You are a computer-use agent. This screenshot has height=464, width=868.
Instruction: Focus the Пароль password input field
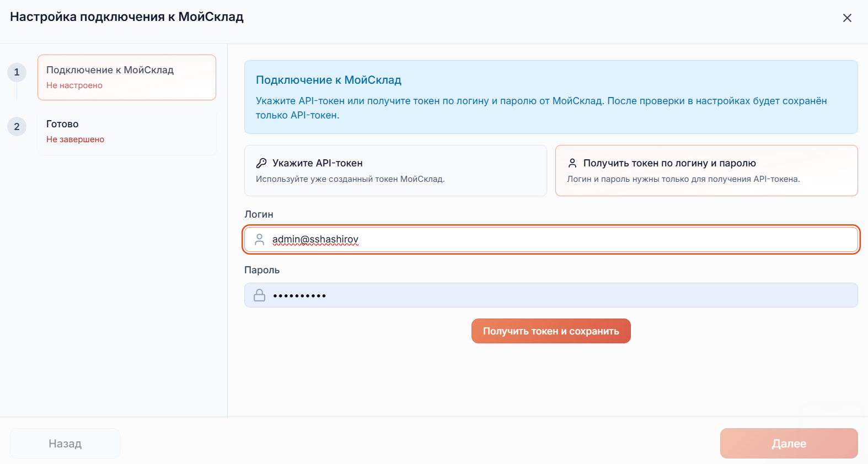coord(551,295)
